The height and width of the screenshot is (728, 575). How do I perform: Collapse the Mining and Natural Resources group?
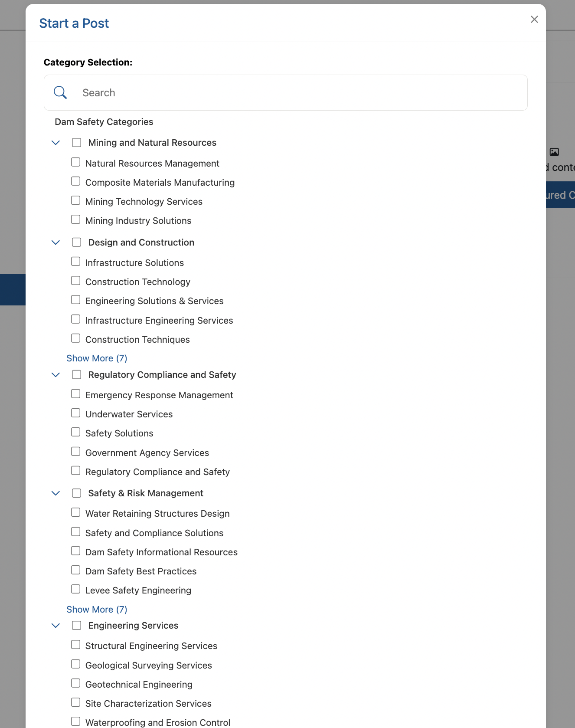click(56, 143)
